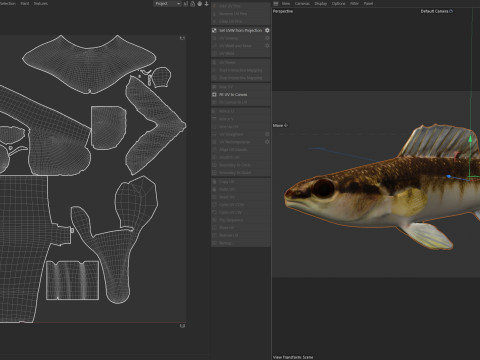Open the Filter menu
480x360 pixels.
pyautogui.click(x=354, y=3)
